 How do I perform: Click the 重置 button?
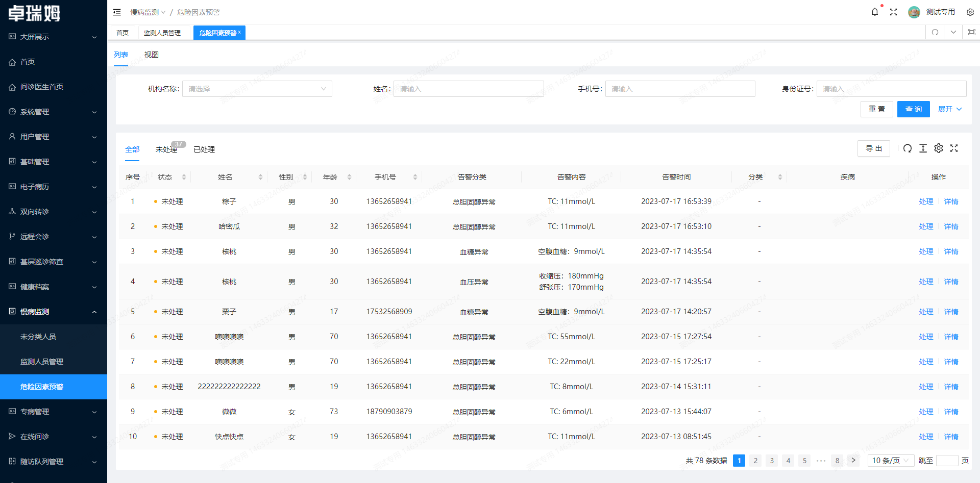[877, 109]
